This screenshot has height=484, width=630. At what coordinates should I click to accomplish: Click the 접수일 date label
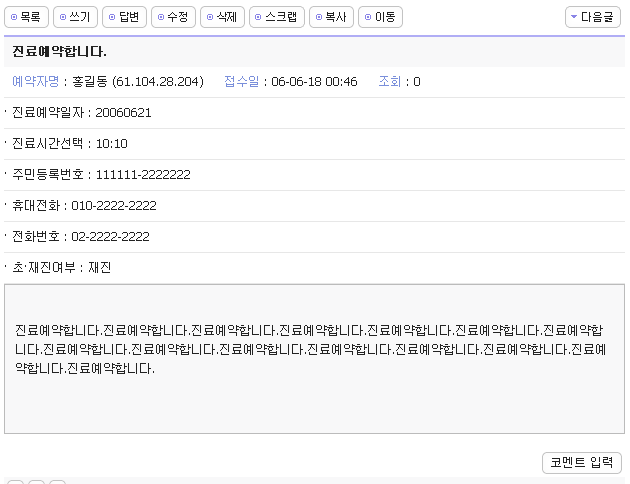(x=242, y=81)
